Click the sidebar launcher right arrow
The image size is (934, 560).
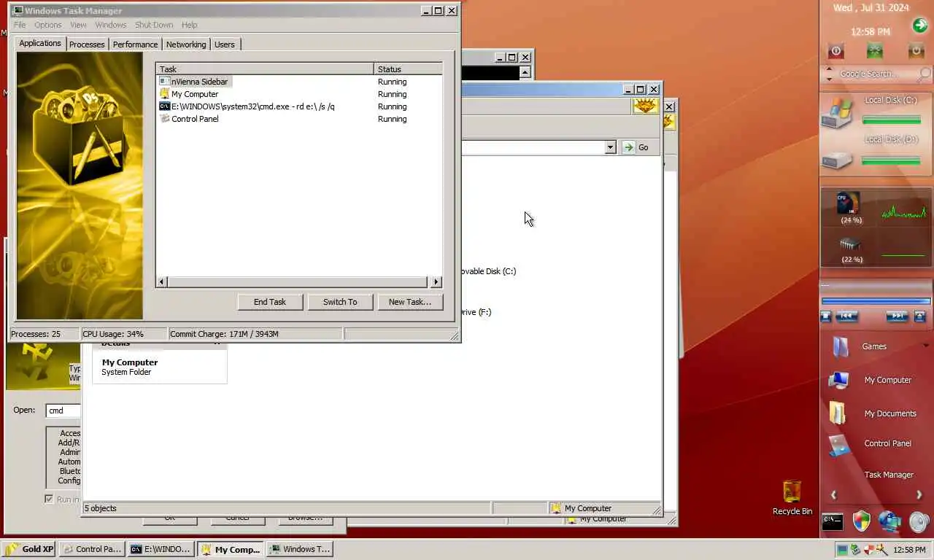(919, 495)
